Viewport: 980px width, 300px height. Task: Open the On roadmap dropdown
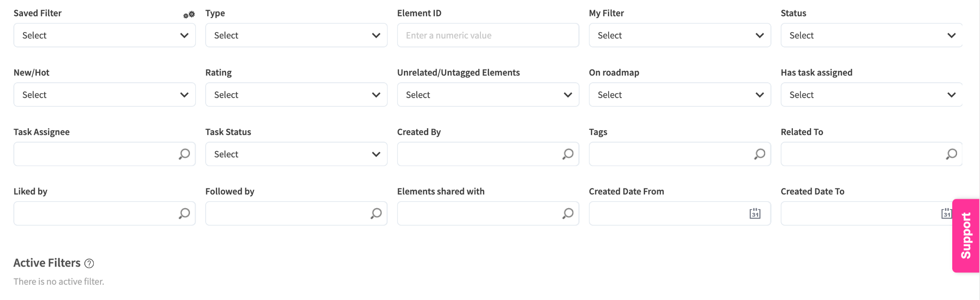click(x=679, y=95)
